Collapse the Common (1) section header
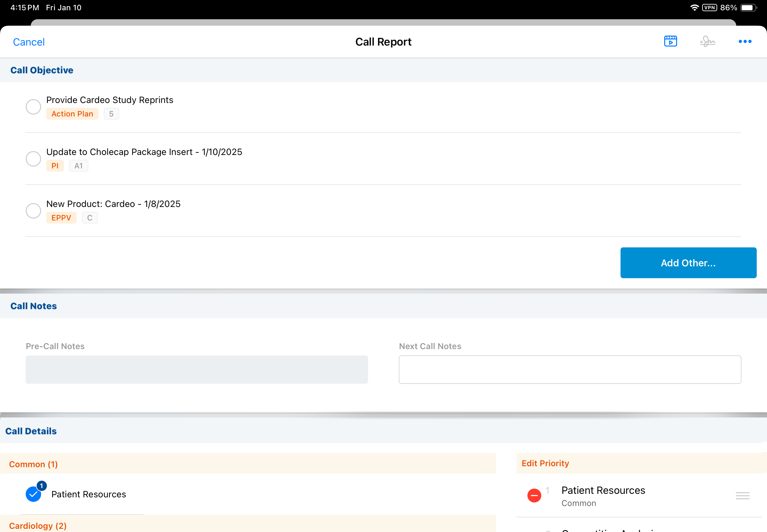The image size is (767, 532). tap(33, 464)
